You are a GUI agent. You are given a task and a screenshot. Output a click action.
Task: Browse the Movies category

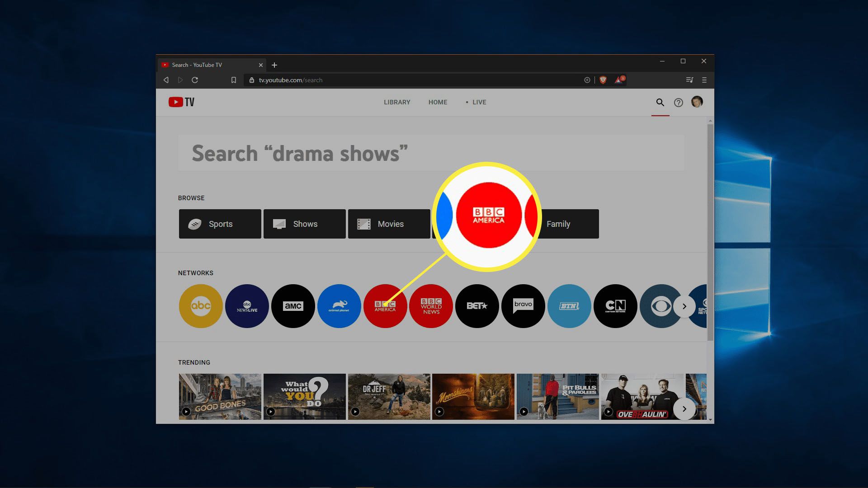pyautogui.click(x=389, y=224)
